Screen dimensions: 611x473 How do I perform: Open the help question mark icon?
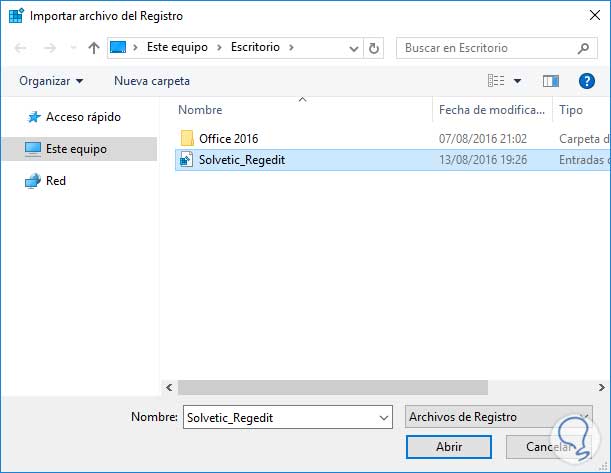tap(587, 81)
